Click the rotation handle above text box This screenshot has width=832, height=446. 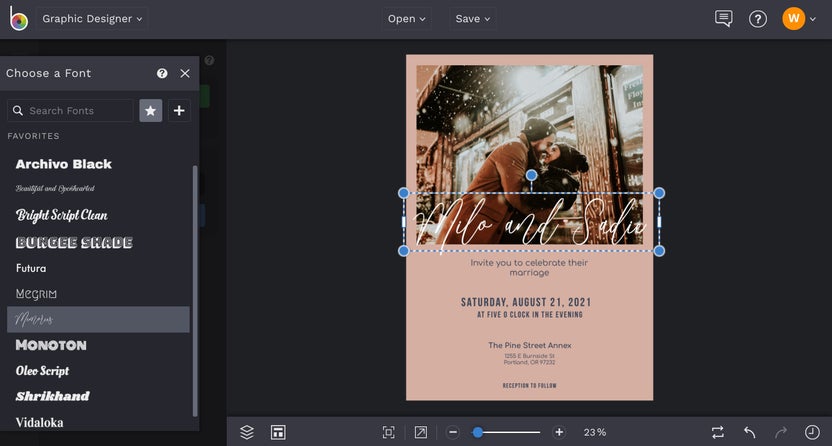[x=531, y=174]
